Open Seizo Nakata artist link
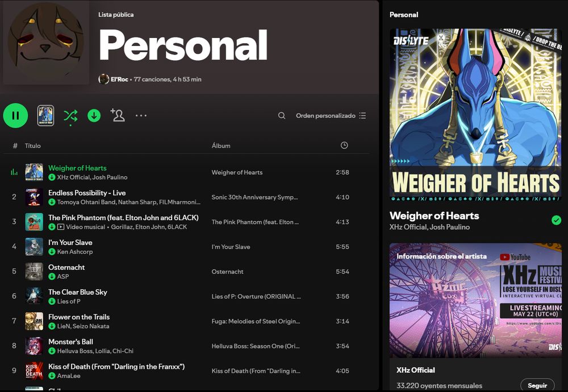Screen dimensions: 568x392 (x=91, y=326)
